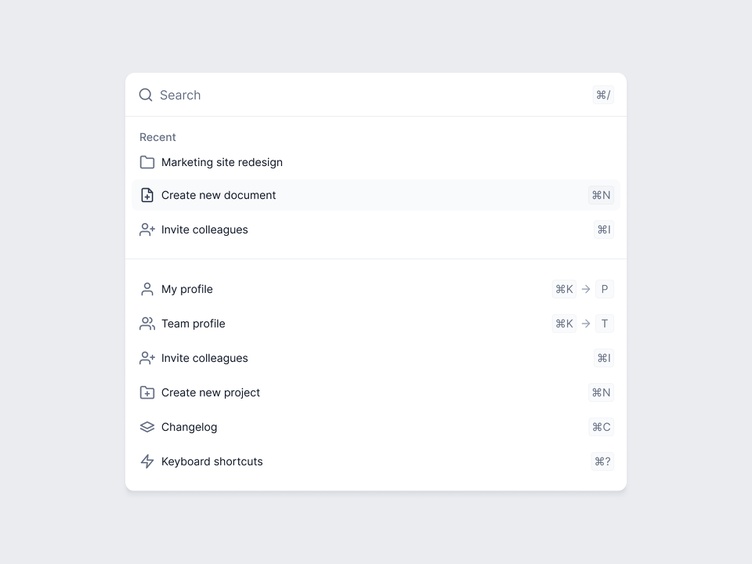Viewport: 752px width, 564px height.
Task: Select Create new document command
Action: pyautogui.click(x=376, y=195)
